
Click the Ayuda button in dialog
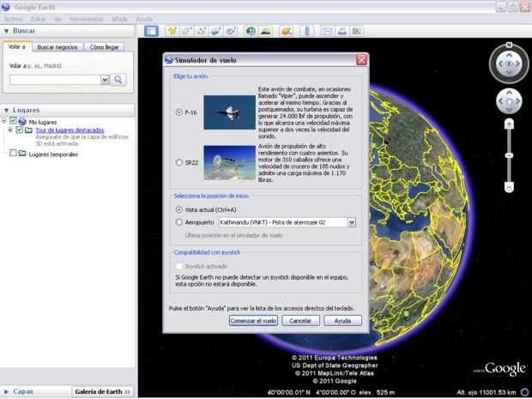point(342,321)
